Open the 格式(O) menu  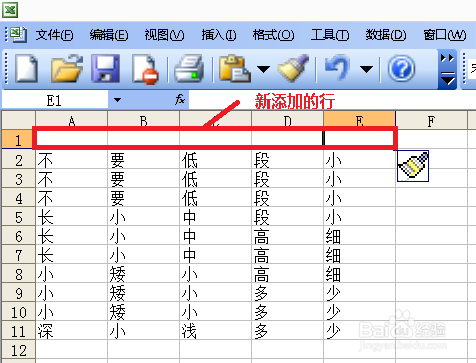[273, 35]
